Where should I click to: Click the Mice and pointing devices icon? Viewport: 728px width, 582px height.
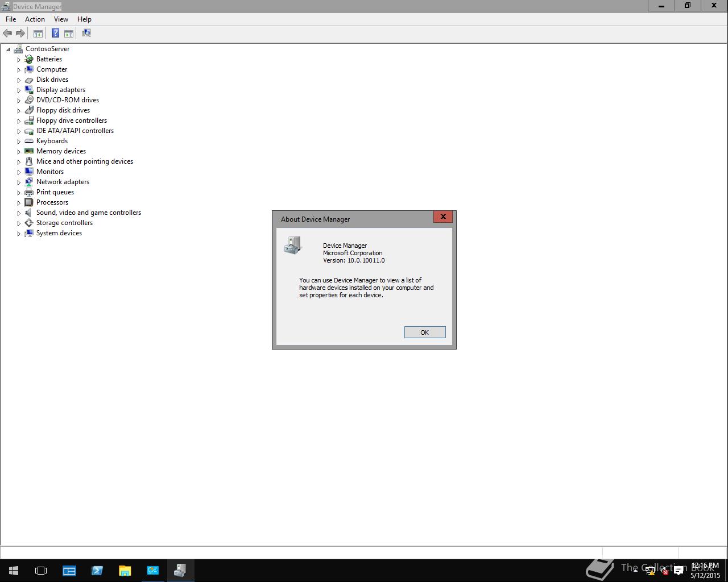29,161
